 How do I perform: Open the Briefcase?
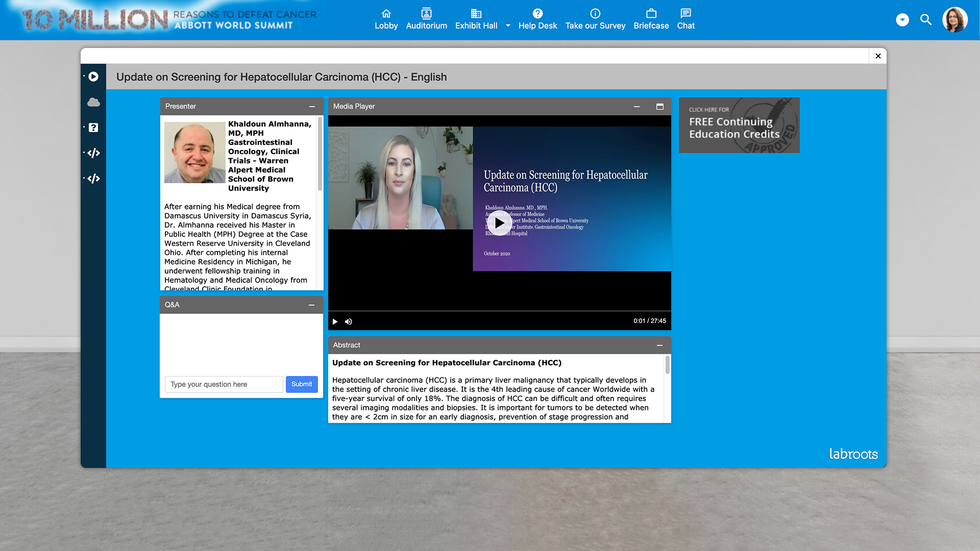point(651,19)
